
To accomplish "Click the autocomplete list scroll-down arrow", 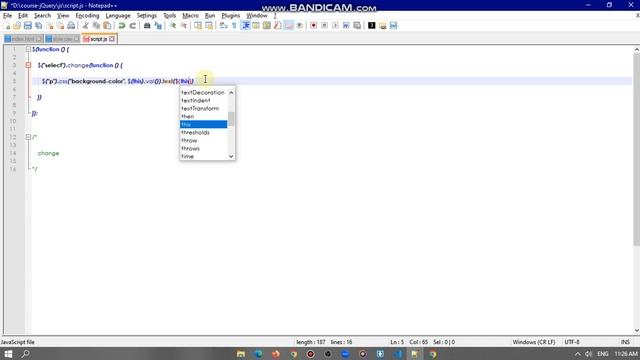I will 231,156.
